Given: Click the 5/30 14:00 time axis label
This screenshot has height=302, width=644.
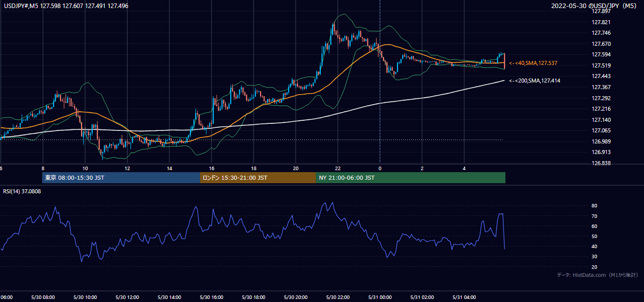Looking at the screenshot, I should pos(169,297).
